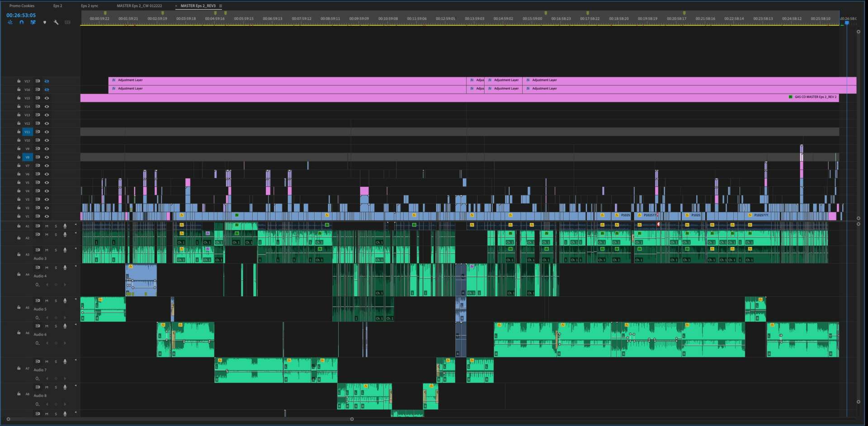Show the hidden V17 track output
868x426 pixels.
coord(47,81)
